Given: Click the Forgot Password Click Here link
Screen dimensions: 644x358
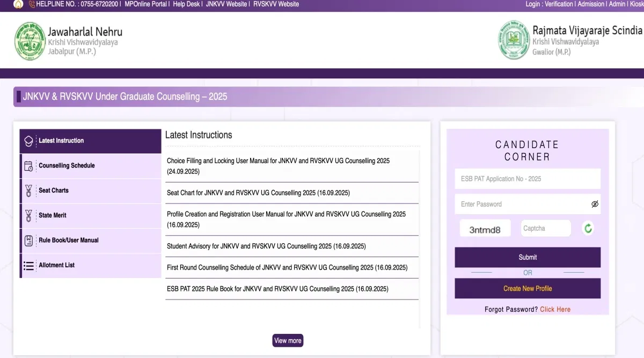Looking at the screenshot, I should [555, 309].
